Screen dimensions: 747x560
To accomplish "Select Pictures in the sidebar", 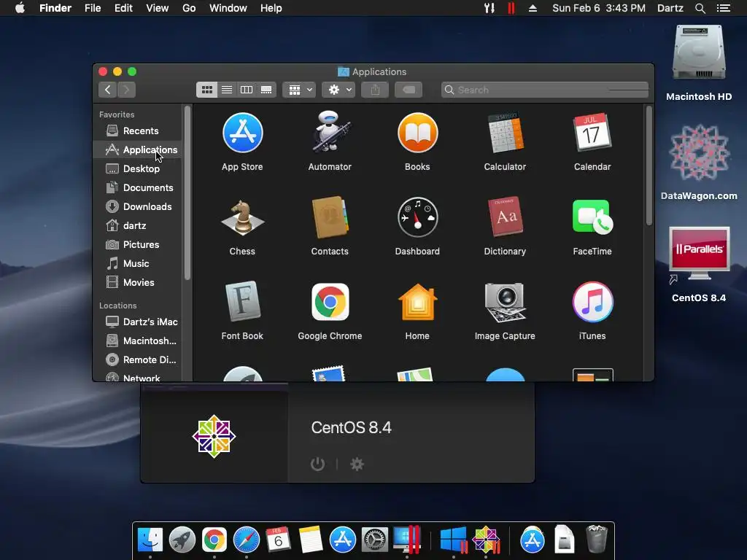I will [137, 244].
